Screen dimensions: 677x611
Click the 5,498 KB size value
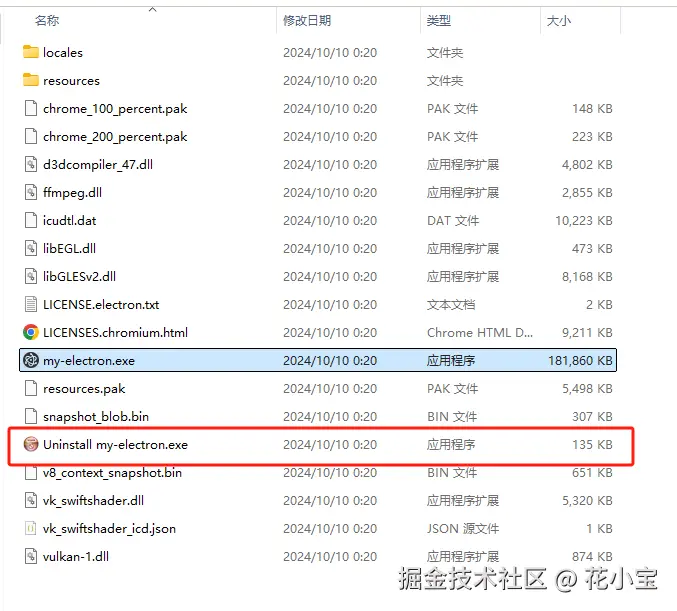point(587,389)
